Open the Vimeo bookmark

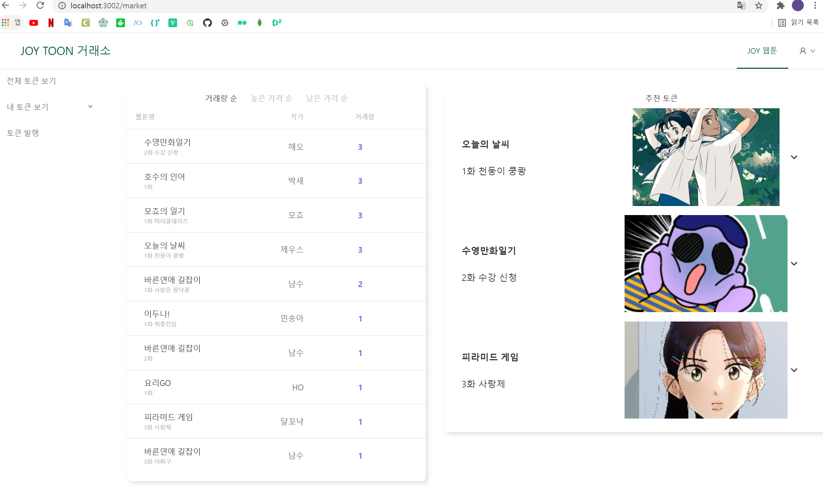(173, 22)
